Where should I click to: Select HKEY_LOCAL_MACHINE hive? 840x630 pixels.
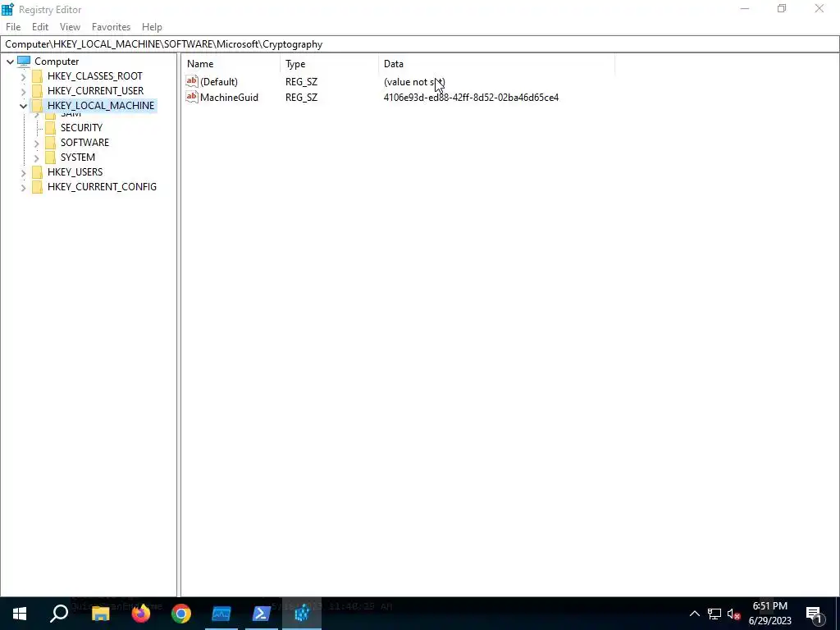[101, 106]
